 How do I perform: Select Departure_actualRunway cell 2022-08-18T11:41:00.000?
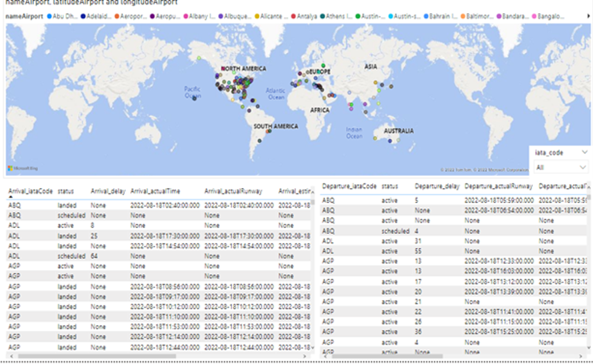[499, 312]
